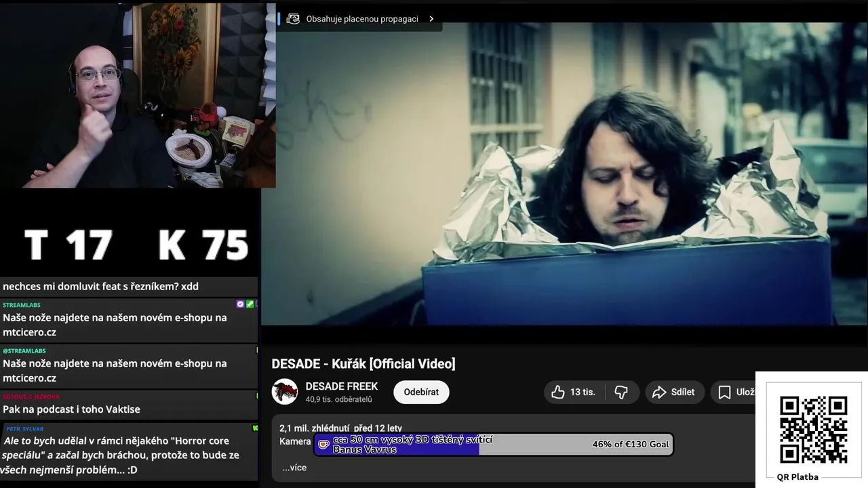The image size is (868, 488).
Task: Click the '46% of €130 Goal' text
Action: click(x=631, y=445)
